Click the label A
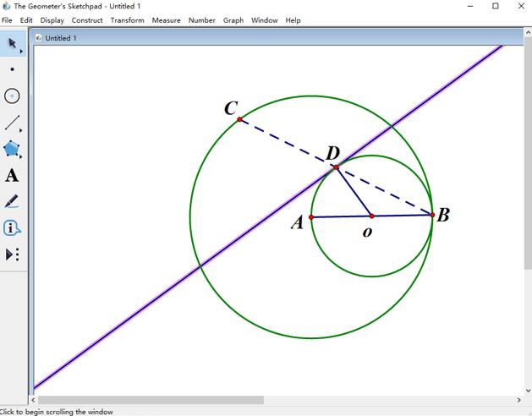 pos(297,222)
